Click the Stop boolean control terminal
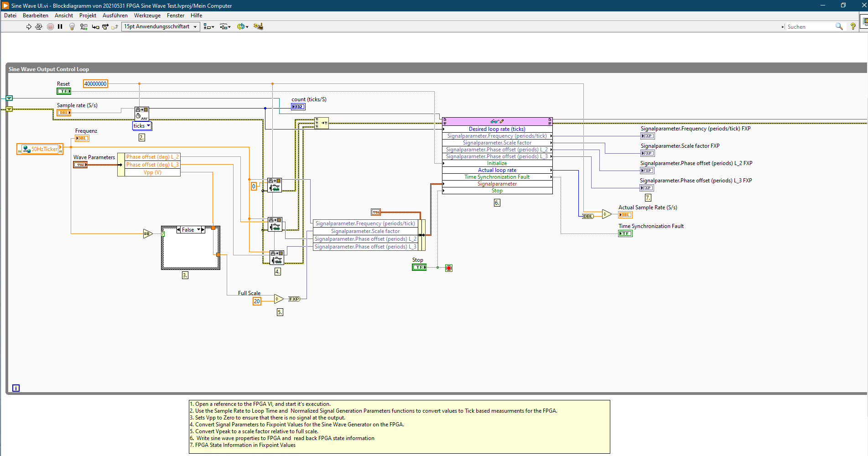 coord(419,267)
